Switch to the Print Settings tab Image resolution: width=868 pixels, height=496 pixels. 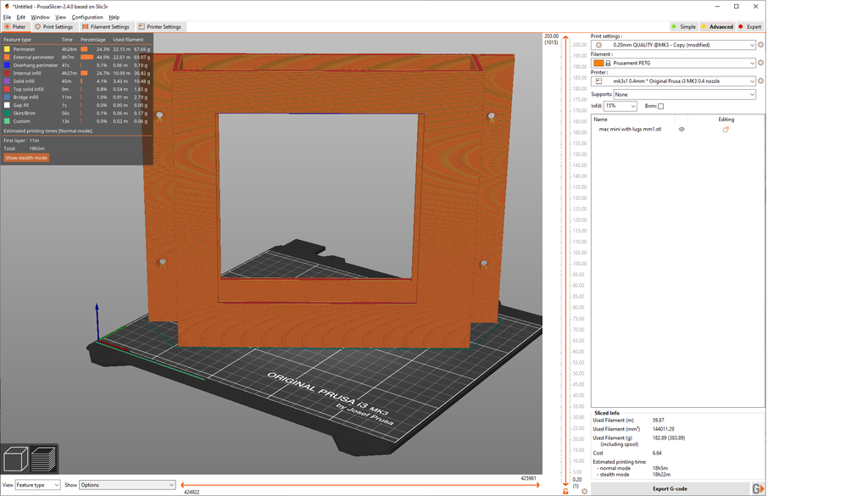click(53, 26)
